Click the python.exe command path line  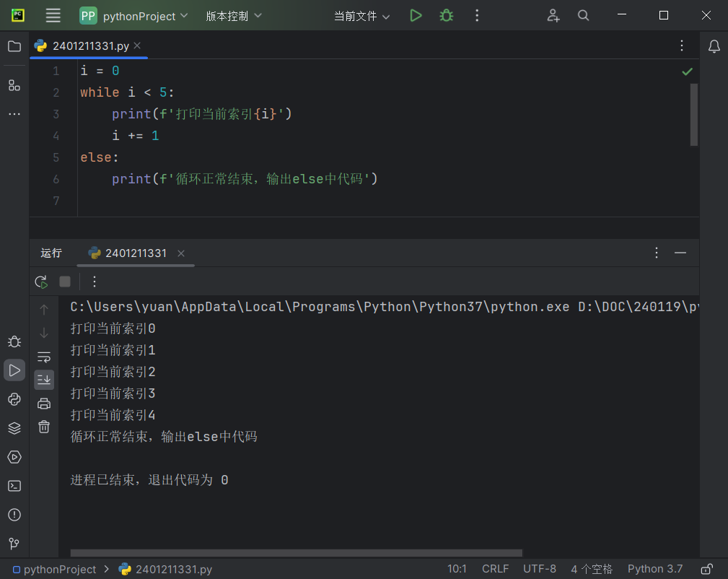pos(385,307)
